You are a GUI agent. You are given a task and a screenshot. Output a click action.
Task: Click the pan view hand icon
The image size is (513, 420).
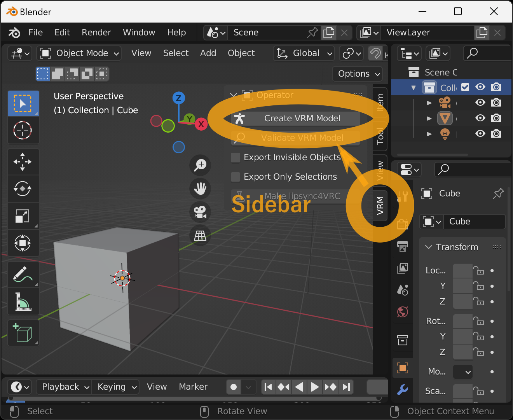200,189
